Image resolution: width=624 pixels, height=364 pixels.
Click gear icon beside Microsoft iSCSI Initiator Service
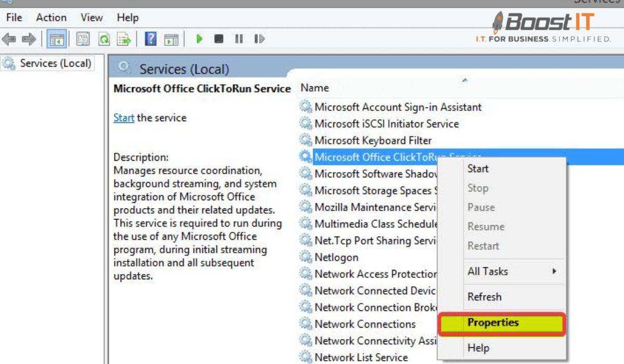coord(306,124)
